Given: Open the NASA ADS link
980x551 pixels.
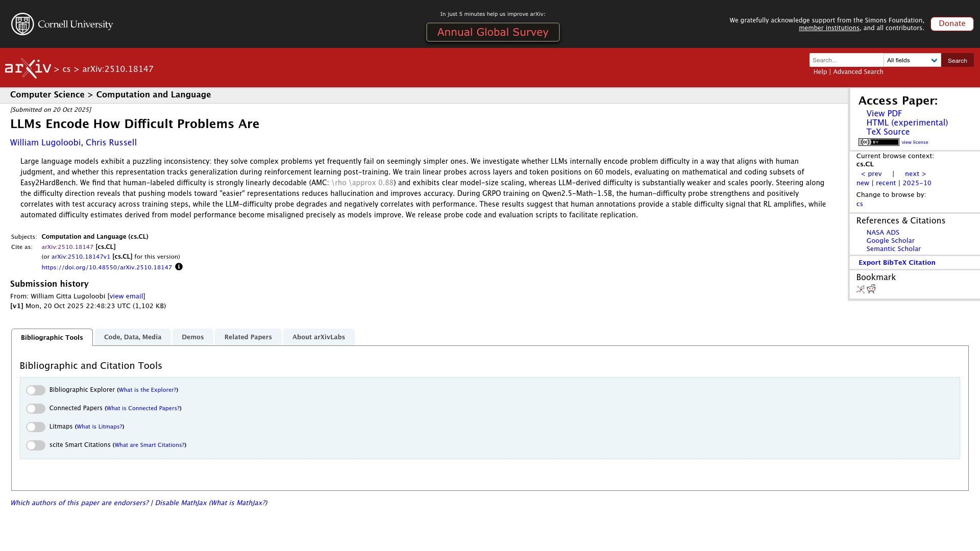Looking at the screenshot, I should point(883,233).
